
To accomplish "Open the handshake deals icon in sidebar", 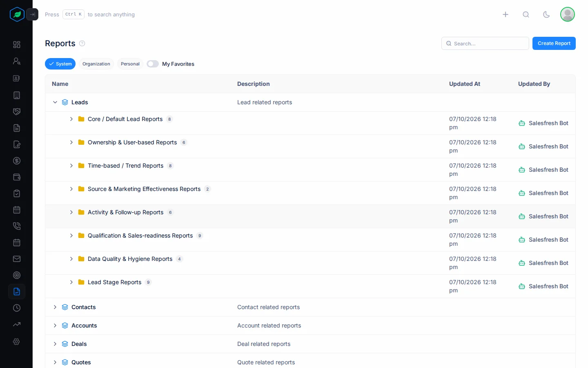I will coord(17,112).
